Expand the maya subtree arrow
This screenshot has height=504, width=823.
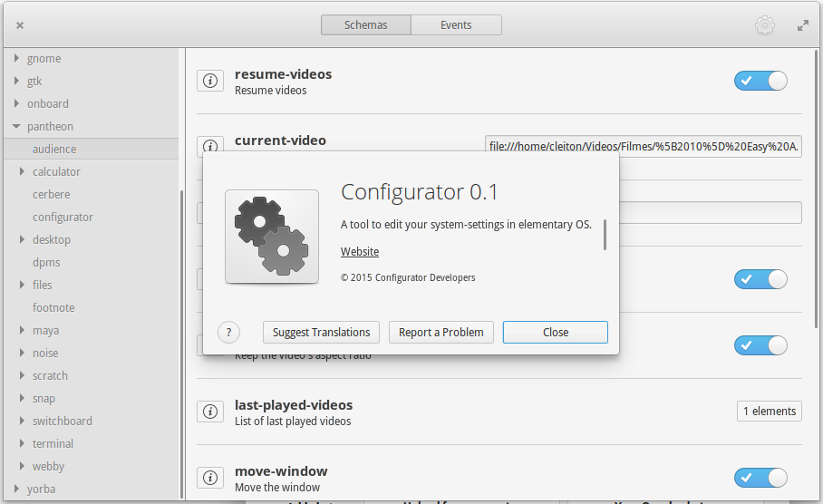22,330
